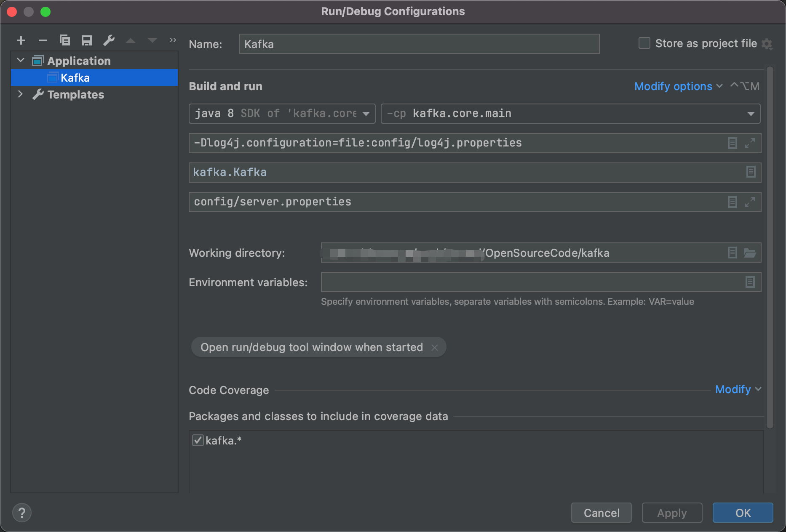Open the Modify options dropdown
Screen dimensions: 786x532
[x=678, y=86]
